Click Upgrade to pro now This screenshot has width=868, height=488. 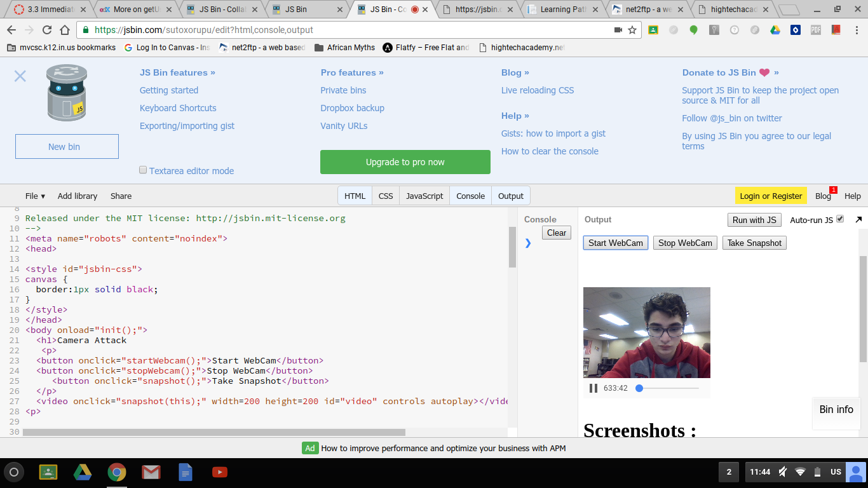[x=405, y=162]
